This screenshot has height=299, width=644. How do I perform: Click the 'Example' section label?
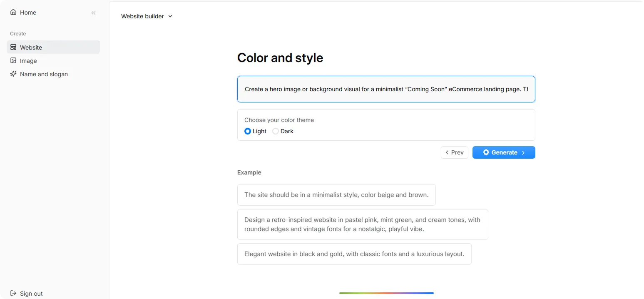[249, 172]
